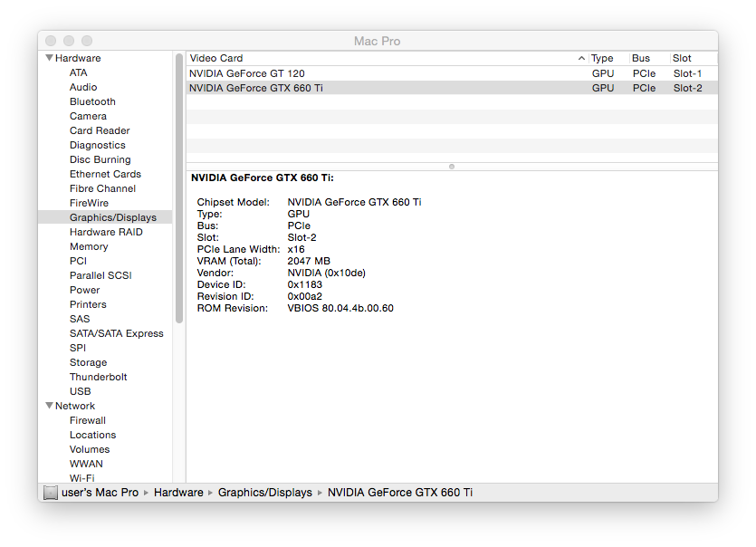This screenshot has width=756, height=547.
Task: Select Fibre Channel entry
Action: [x=102, y=188]
